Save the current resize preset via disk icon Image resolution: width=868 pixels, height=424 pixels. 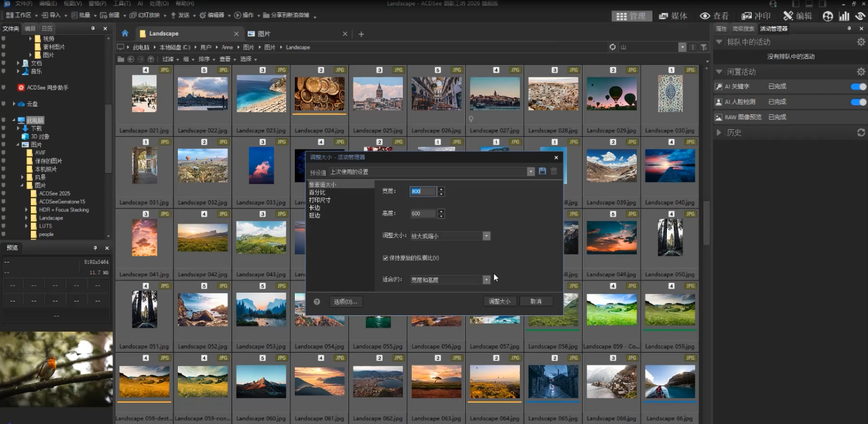(x=542, y=172)
